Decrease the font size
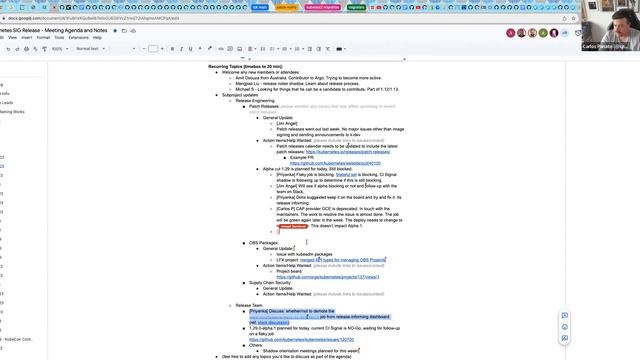The width and height of the screenshot is (640, 360). pos(144,49)
